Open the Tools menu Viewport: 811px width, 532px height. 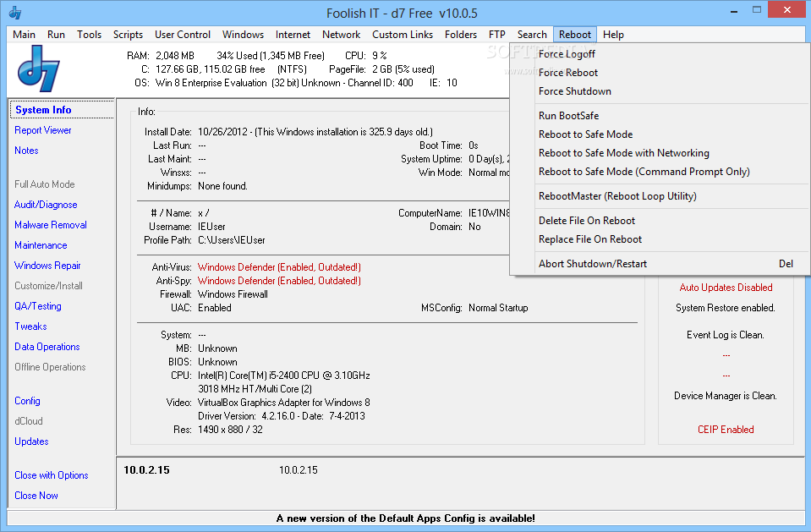[89, 35]
